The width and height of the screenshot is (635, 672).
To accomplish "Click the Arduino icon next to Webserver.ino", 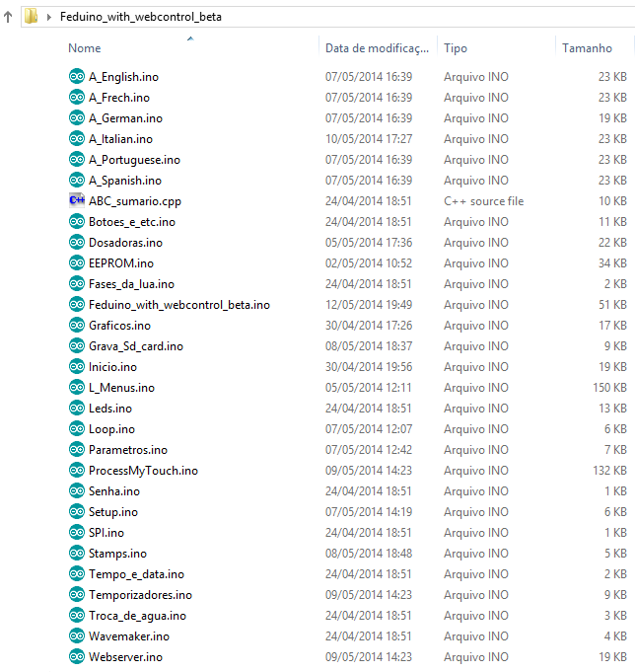I will (x=77, y=656).
